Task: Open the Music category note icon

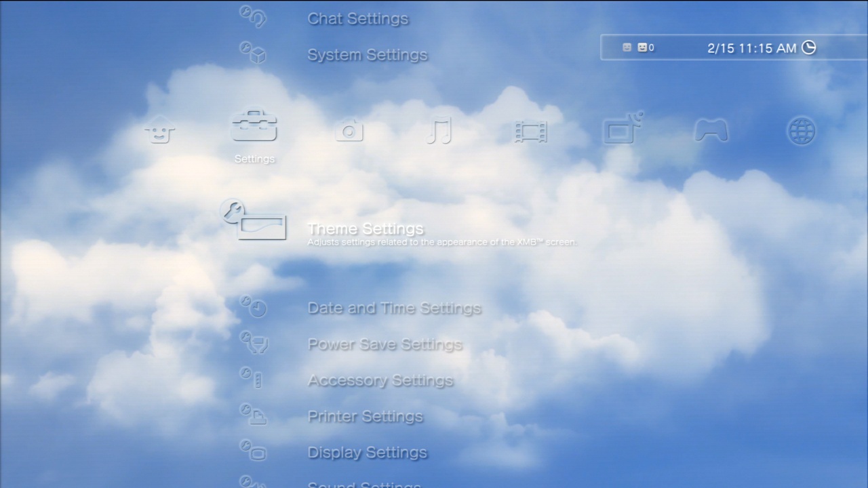Action: pos(439,130)
